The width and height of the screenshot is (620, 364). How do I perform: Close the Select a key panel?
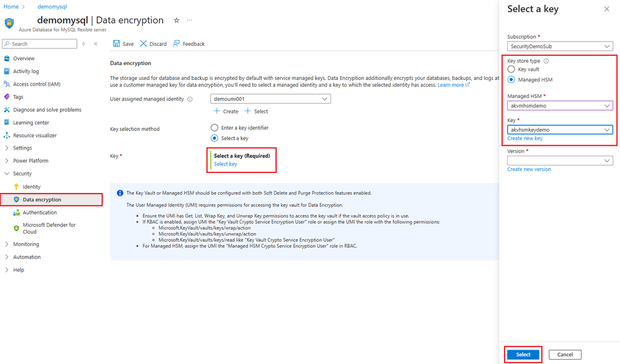point(606,9)
